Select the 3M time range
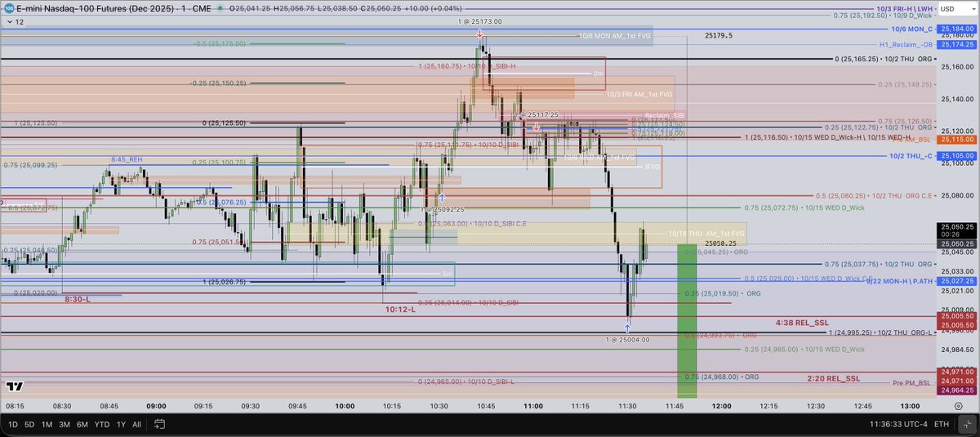This screenshot has height=437, width=980. (65, 424)
